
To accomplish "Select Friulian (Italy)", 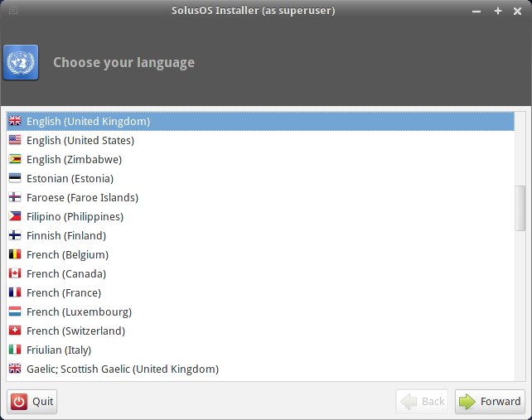I will pos(260,350).
